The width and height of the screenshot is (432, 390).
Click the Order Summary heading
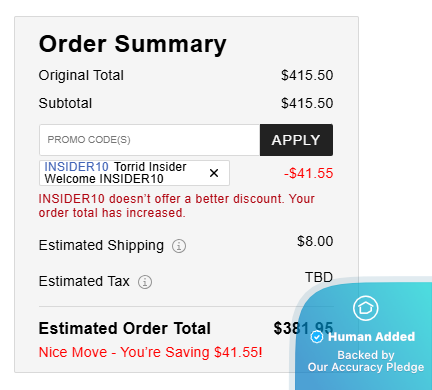click(133, 44)
